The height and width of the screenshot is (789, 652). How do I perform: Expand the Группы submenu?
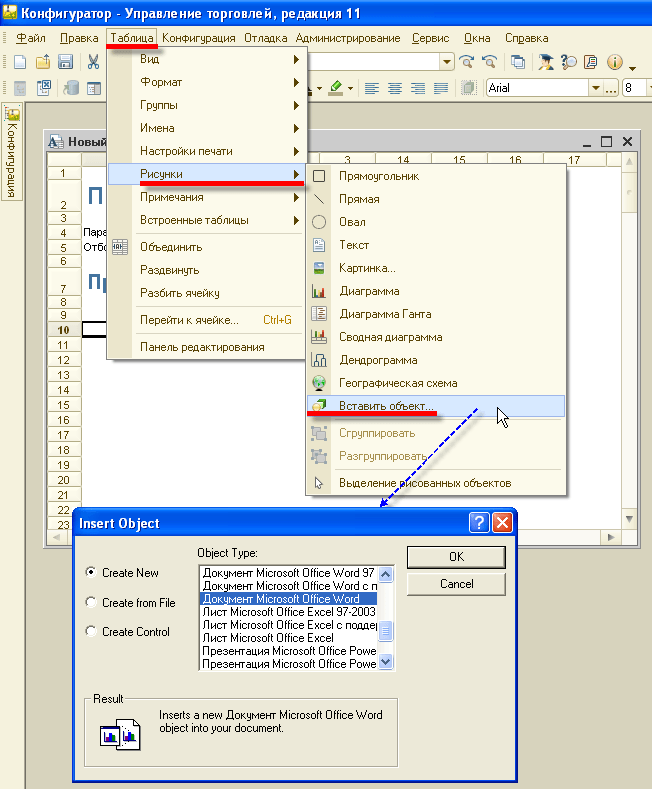[207, 105]
